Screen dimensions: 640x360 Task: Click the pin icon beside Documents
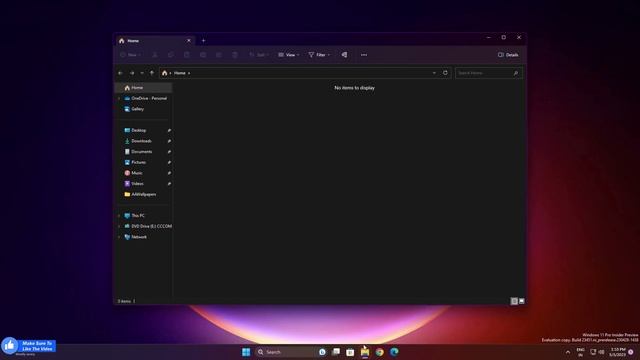[169, 151]
